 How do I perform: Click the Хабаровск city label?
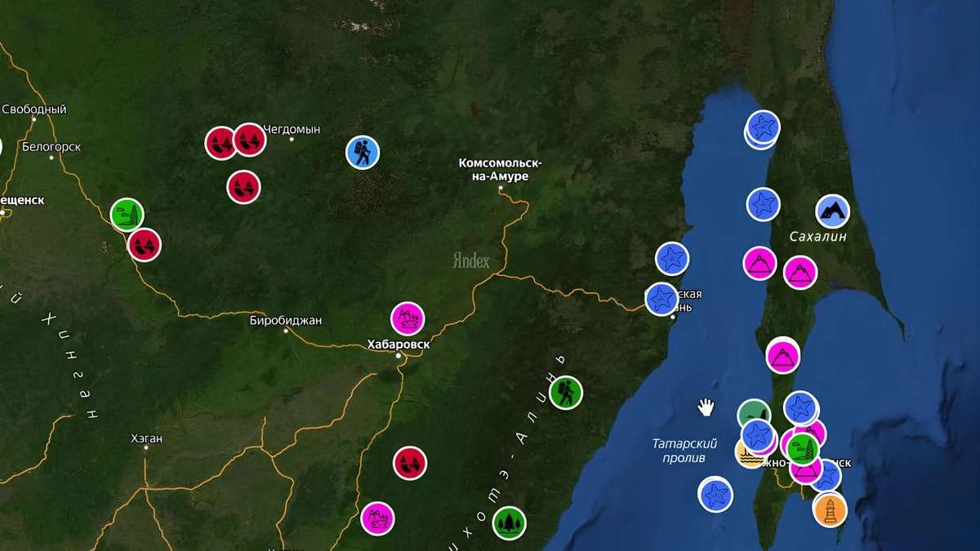[399, 344]
